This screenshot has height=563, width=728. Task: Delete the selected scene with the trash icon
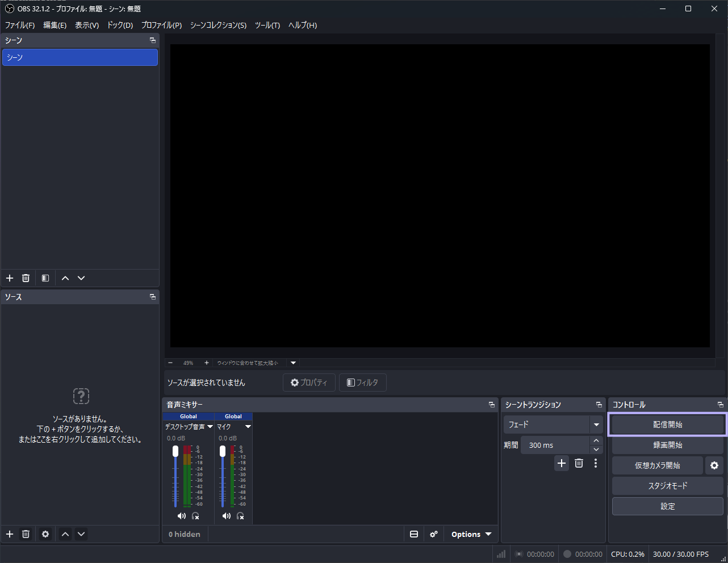pos(26,278)
